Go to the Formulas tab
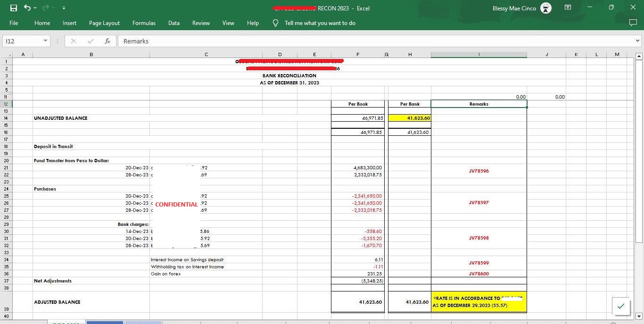Viewport: 644px width, 324px height. (144, 23)
